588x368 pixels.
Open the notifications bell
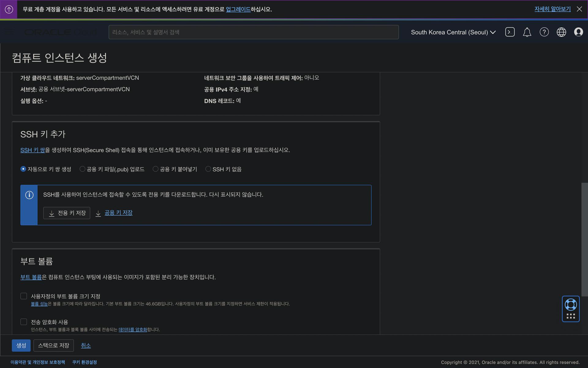527,32
